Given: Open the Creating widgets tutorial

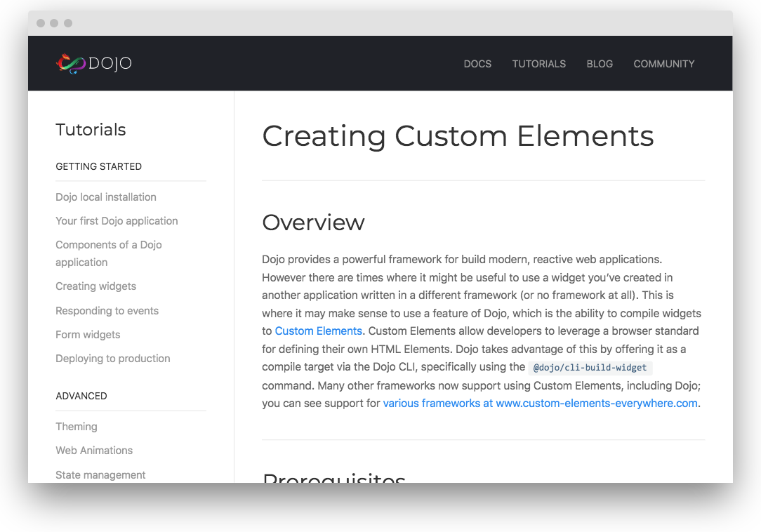Looking at the screenshot, I should tap(95, 286).
